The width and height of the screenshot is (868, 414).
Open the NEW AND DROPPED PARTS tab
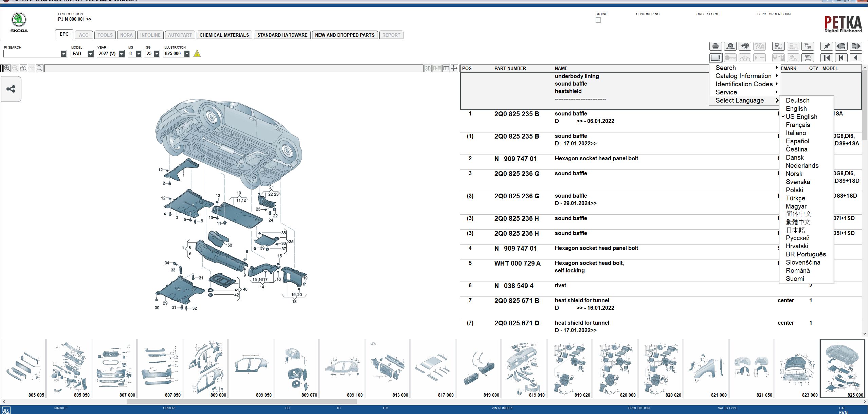tap(345, 35)
